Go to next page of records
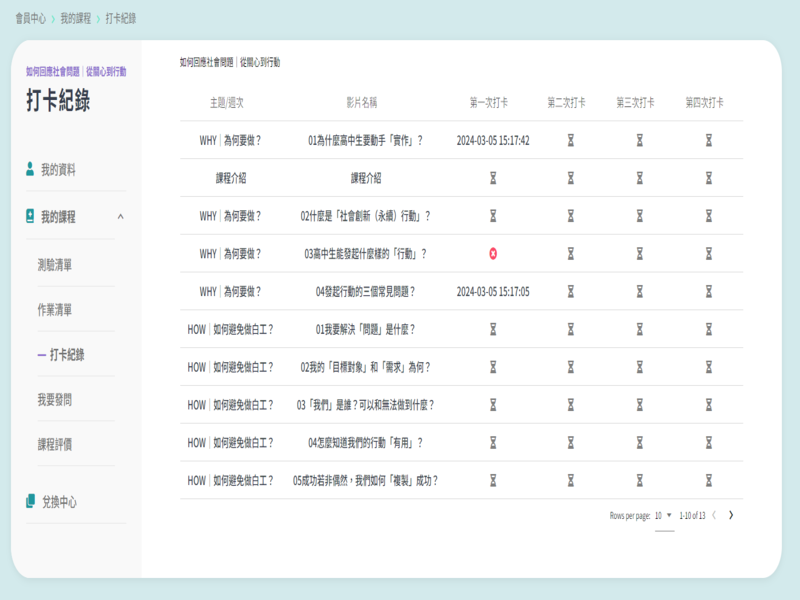 pos(731,515)
